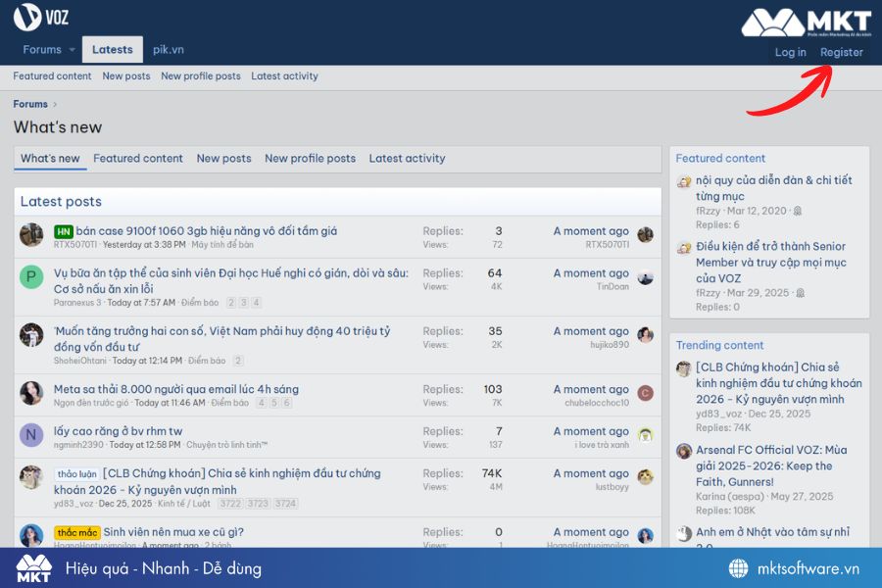Viewport: 882px width, 588px height.
Task: Open CLB Chứng khoán thread in Latest posts
Action: [x=218, y=481]
